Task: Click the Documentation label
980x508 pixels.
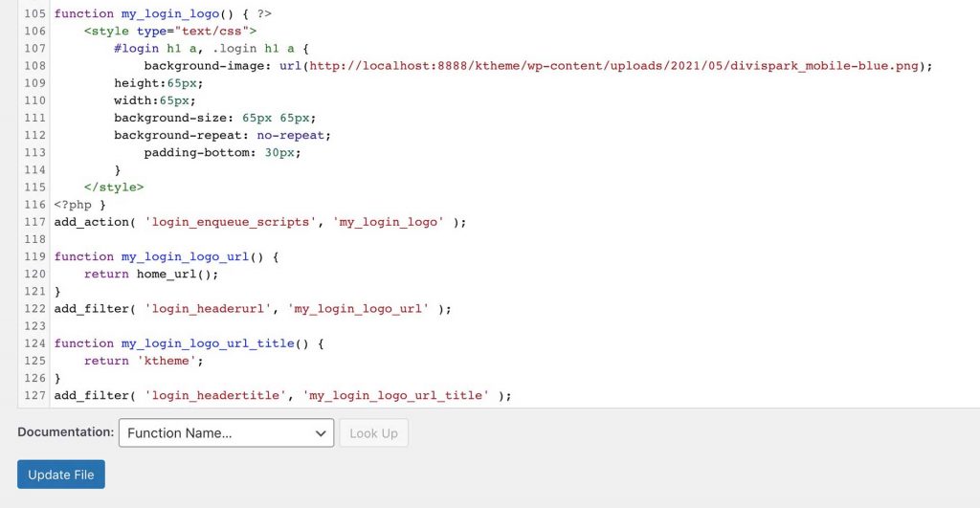Action: click(66, 431)
